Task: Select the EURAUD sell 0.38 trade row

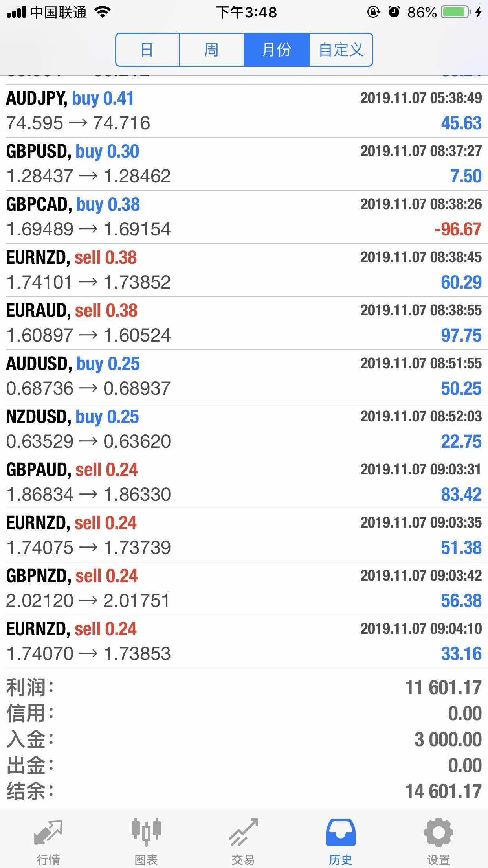Action: tap(244, 323)
